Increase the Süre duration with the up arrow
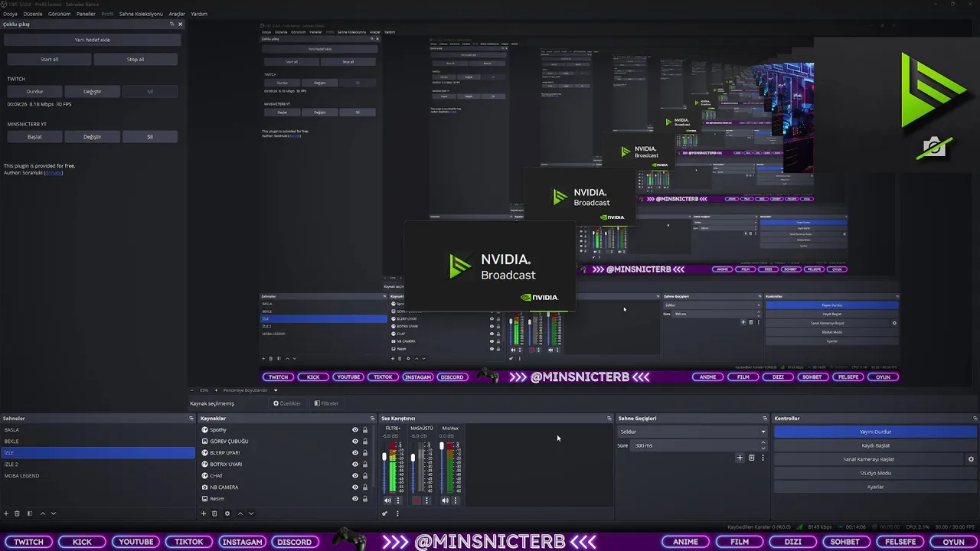 (763, 443)
